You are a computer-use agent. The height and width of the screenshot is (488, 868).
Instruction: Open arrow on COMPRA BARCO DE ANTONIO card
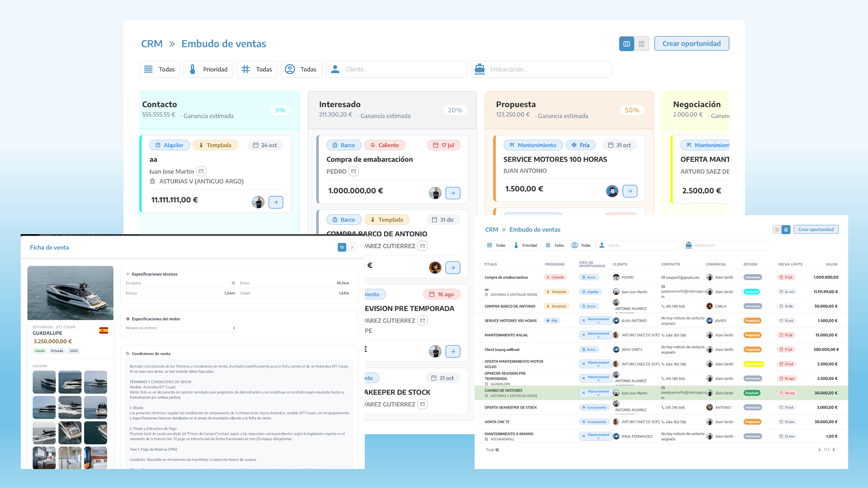(x=453, y=268)
